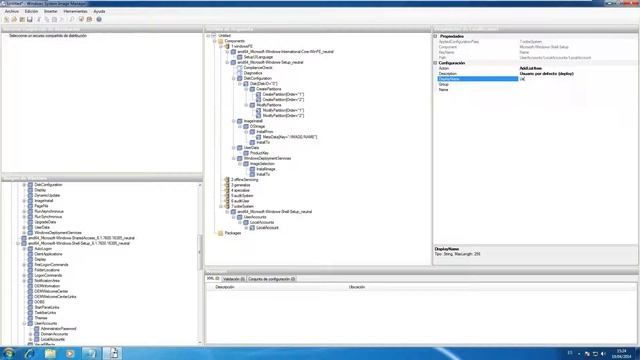Expand FirstLogonCommands in the Windows image tree
Viewport: 640px width, 360px height.
(x=24, y=265)
